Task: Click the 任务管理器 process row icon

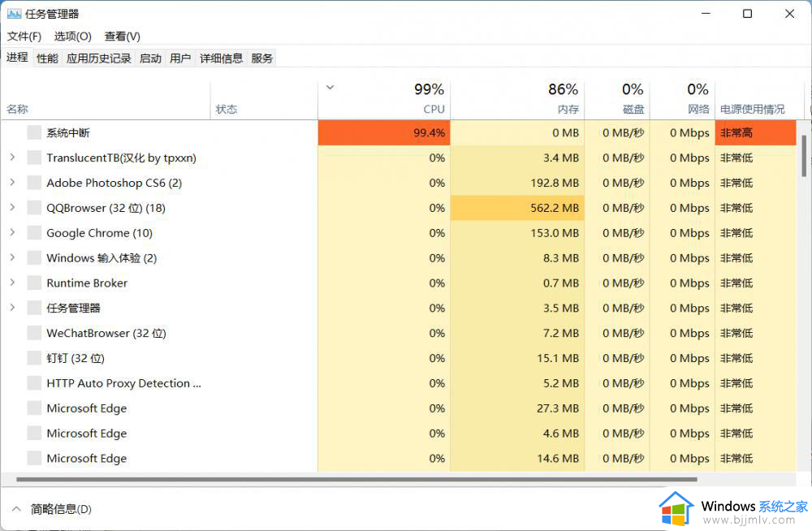Action: click(x=34, y=308)
